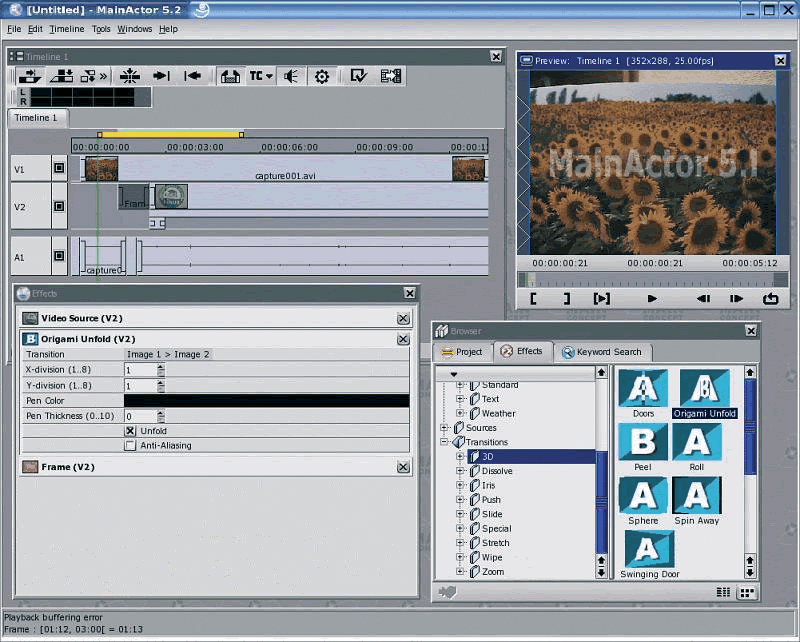
Task: Open the TC timecode dropdown
Action: click(x=261, y=77)
